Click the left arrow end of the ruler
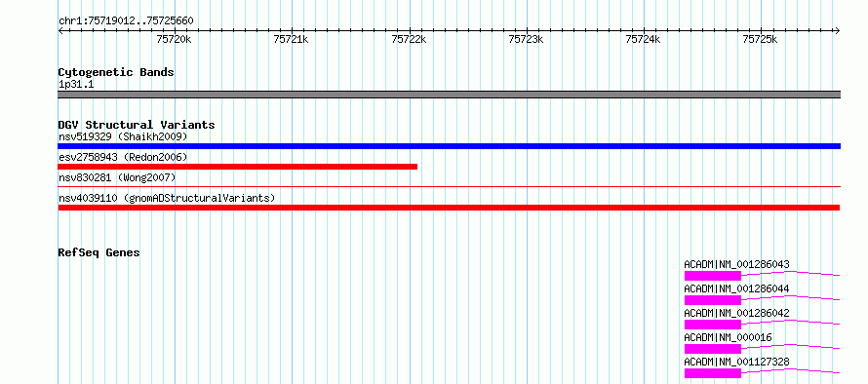The image size is (868, 384). pyautogui.click(x=60, y=31)
